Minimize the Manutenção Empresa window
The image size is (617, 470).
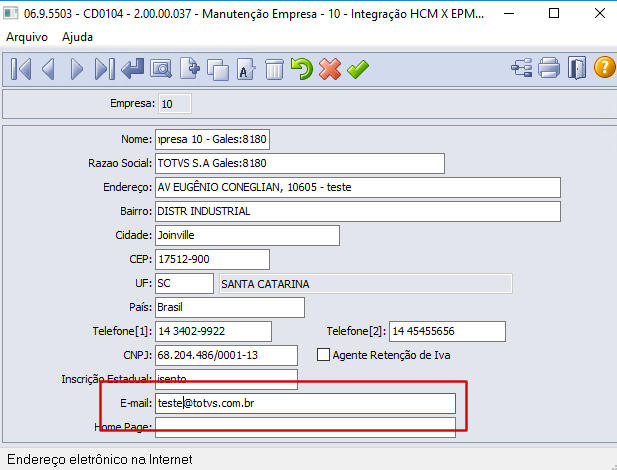click(509, 13)
